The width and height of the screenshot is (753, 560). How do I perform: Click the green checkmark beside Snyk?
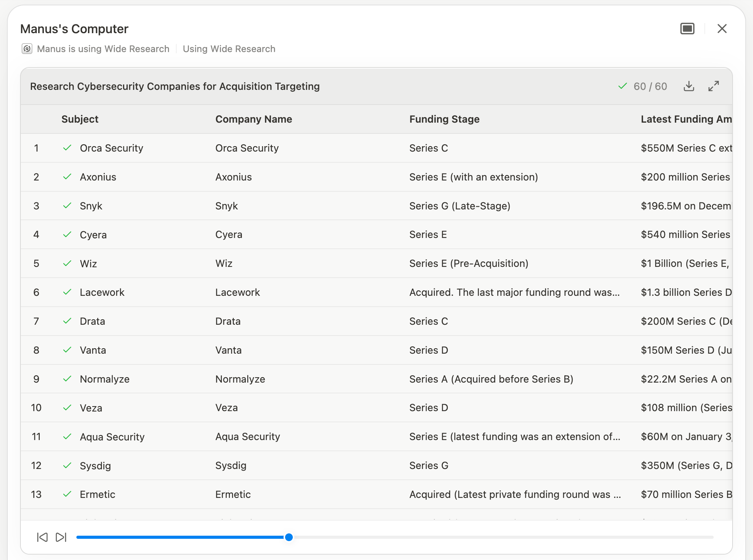tap(67, 206)
